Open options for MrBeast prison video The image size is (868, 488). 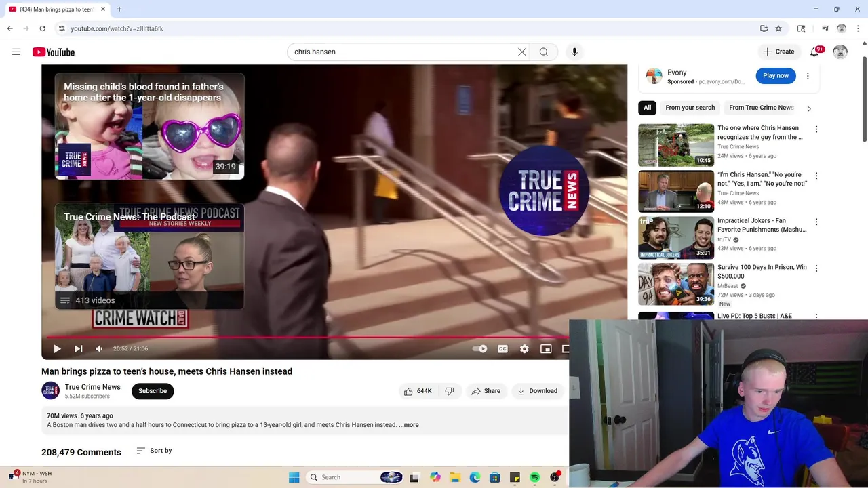coord(816,268)
